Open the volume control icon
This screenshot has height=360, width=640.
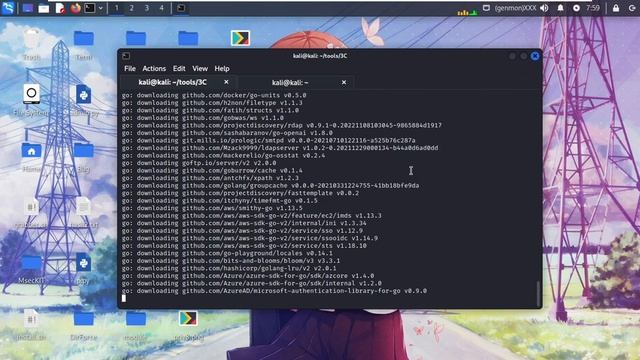click(x=544, y=8)
